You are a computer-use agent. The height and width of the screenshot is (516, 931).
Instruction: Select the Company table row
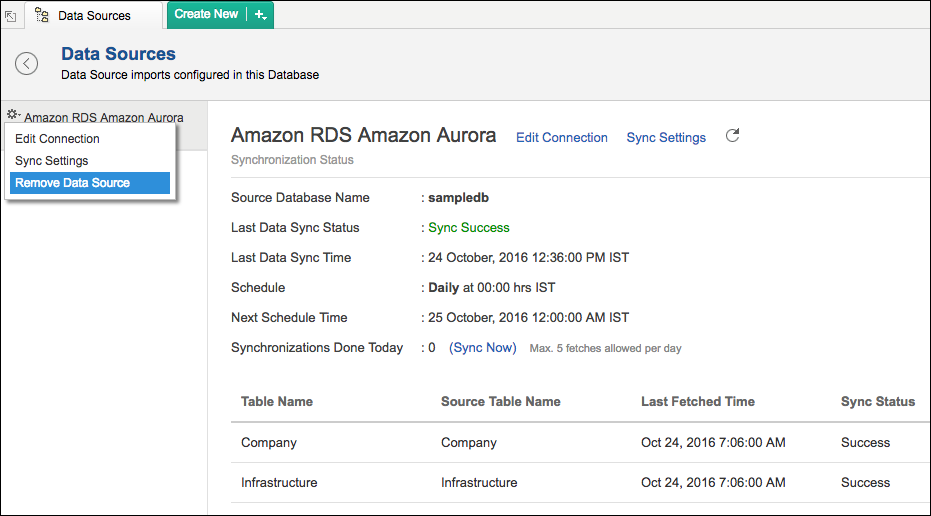point(269,442)
